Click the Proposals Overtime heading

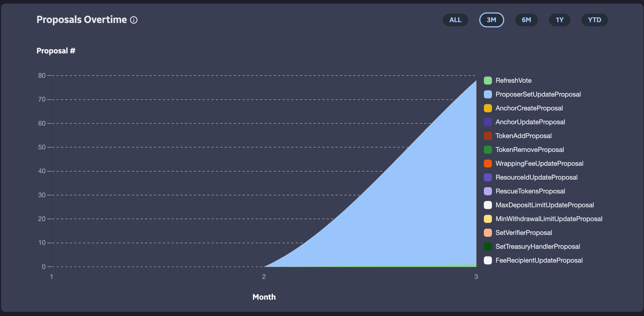tap(82, 20)
